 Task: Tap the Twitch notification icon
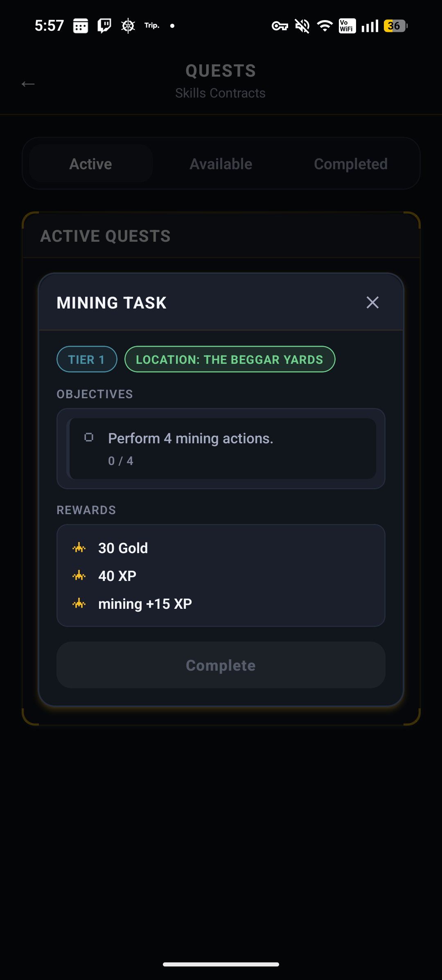pos(104,26)
